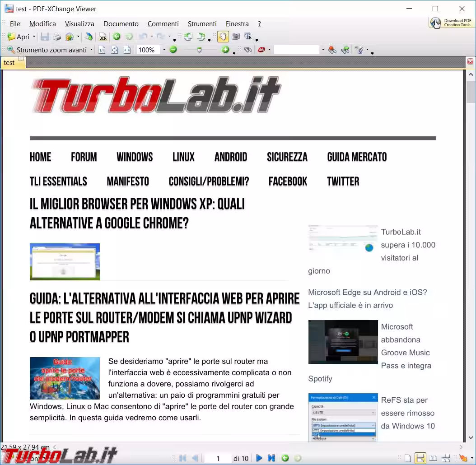Viewport: 476px width, 465px height.
Task: Select the test document tab
Action: [x=9, y=62]
